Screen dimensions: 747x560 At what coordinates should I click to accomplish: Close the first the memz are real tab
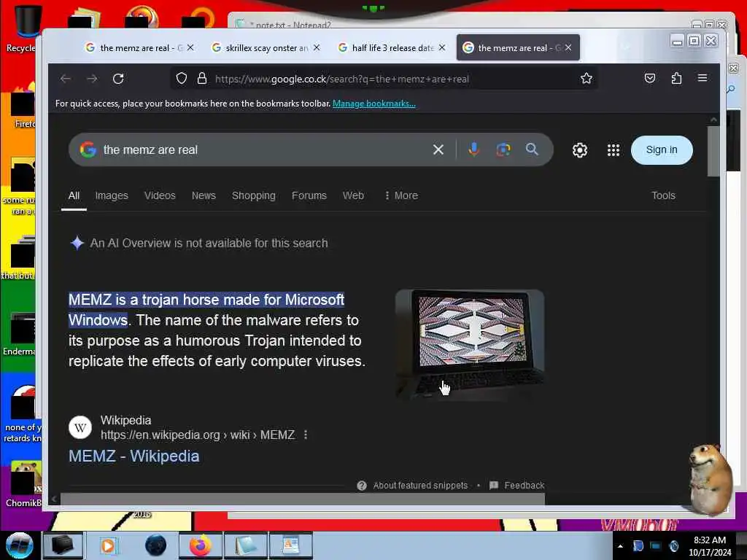coord(190,47)
